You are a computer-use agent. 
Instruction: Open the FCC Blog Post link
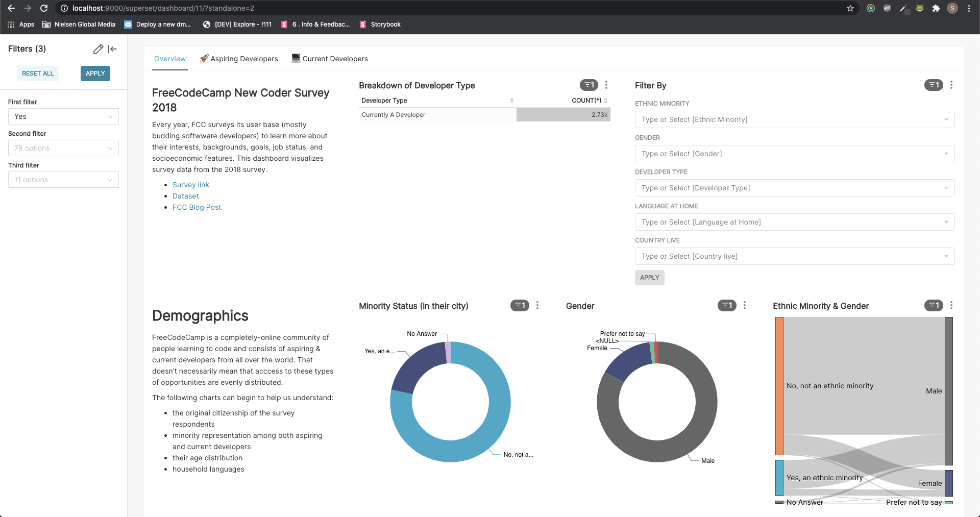coord(197,207)
